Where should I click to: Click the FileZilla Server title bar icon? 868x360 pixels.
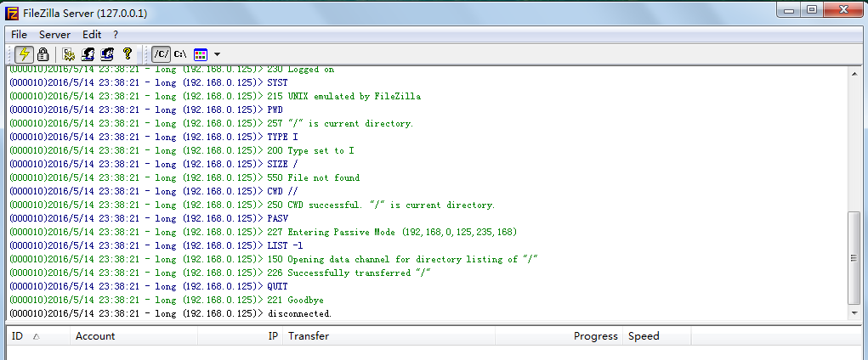click(12, 14)
